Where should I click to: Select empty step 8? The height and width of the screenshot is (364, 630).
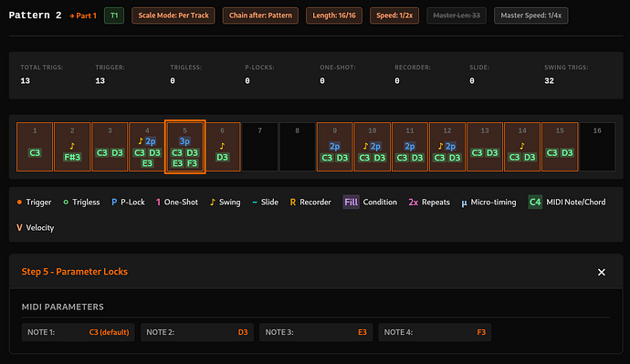point(298,147)
